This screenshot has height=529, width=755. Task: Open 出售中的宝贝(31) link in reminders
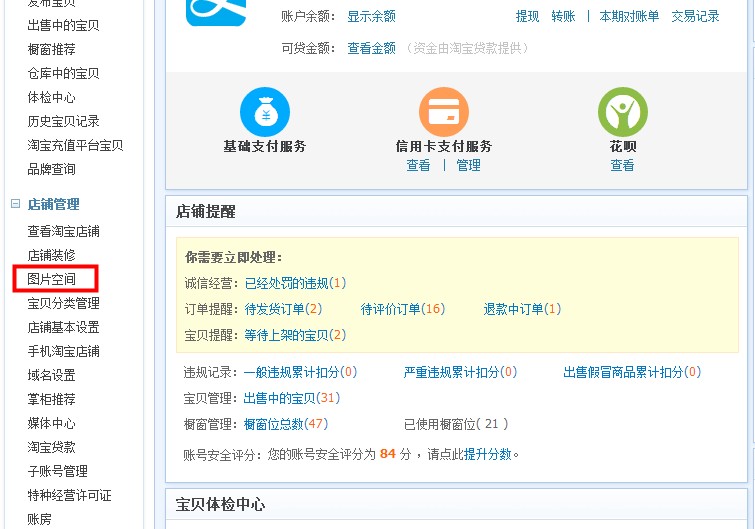pyautogui.click(x=292, y=398)
